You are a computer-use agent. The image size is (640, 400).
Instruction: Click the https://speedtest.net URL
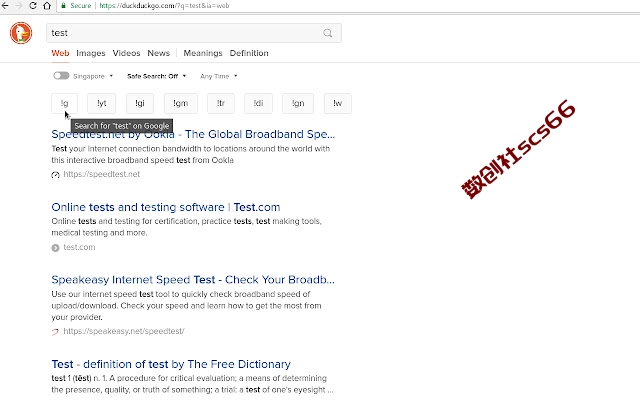click(102, 174)
